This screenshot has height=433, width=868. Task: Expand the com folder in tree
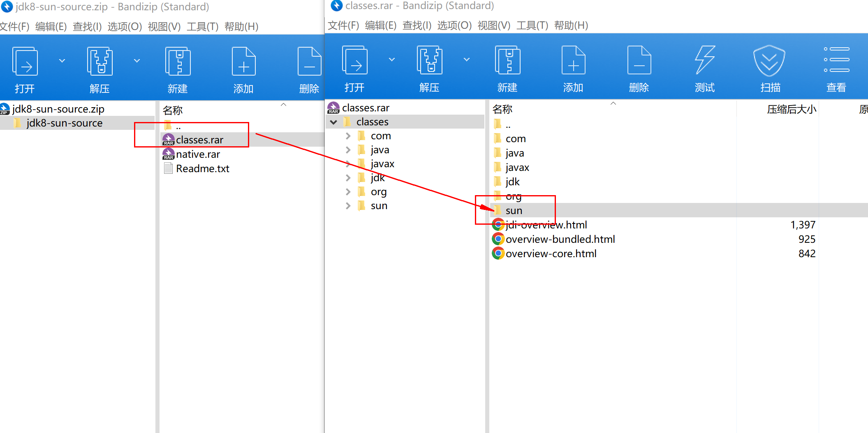(x=348, y=136)
